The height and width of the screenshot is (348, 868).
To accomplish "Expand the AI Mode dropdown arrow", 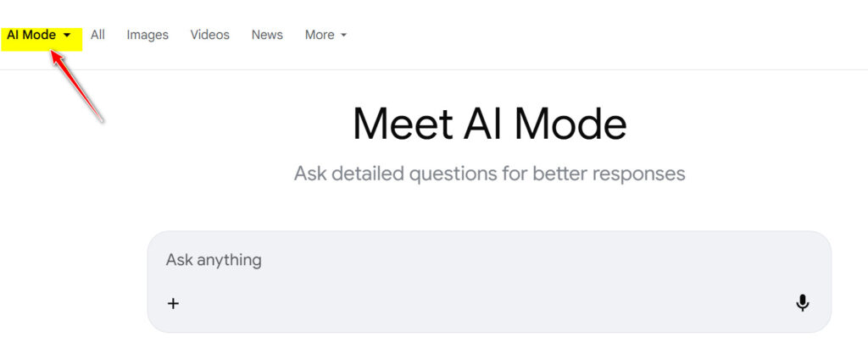I will (67, 36).
